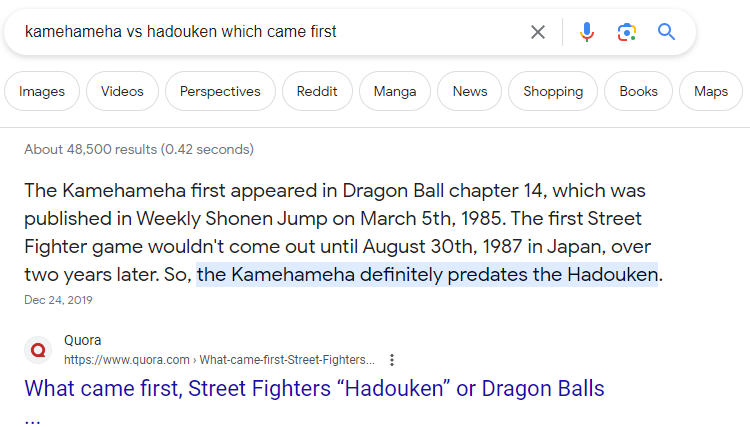The image size is (750, 427).
Task: Show News results
Action: 470,91
